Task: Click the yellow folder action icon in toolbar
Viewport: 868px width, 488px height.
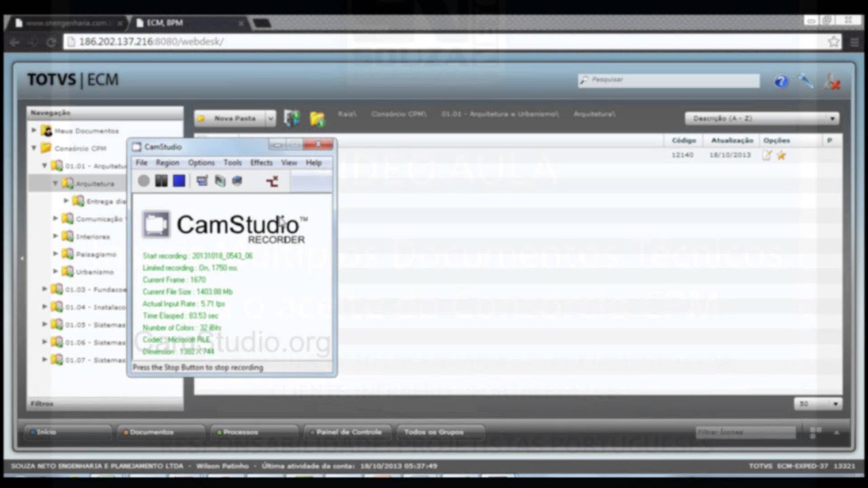Action: (317, 119)
